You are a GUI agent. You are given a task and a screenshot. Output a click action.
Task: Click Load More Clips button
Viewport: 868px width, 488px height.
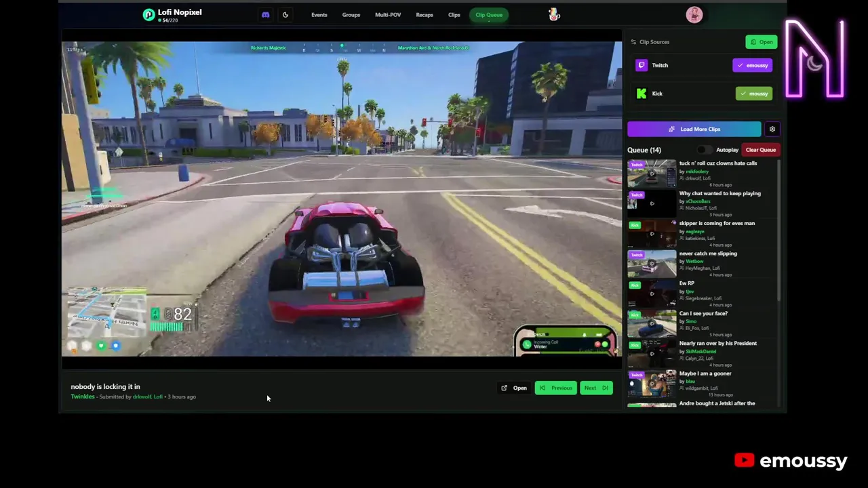(694, 129)
